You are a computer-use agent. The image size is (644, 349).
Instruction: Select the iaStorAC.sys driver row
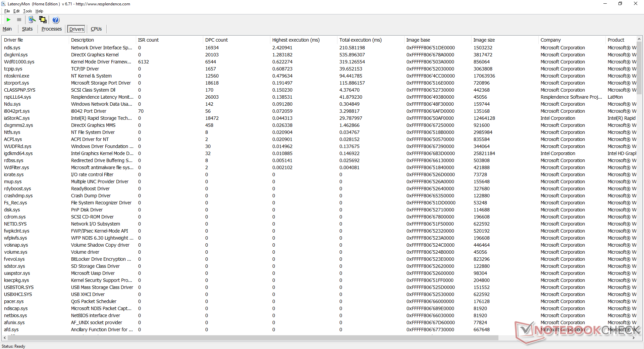(319, 118)
